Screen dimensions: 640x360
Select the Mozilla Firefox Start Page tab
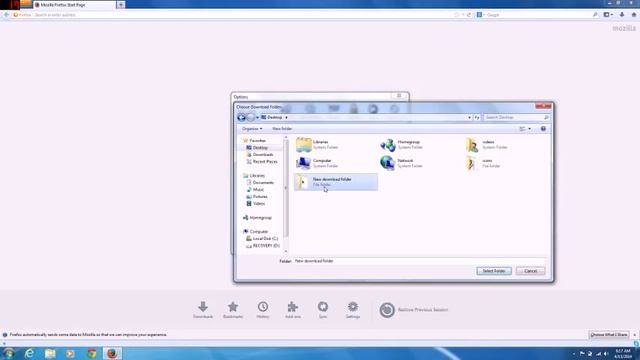click(74, 5)
